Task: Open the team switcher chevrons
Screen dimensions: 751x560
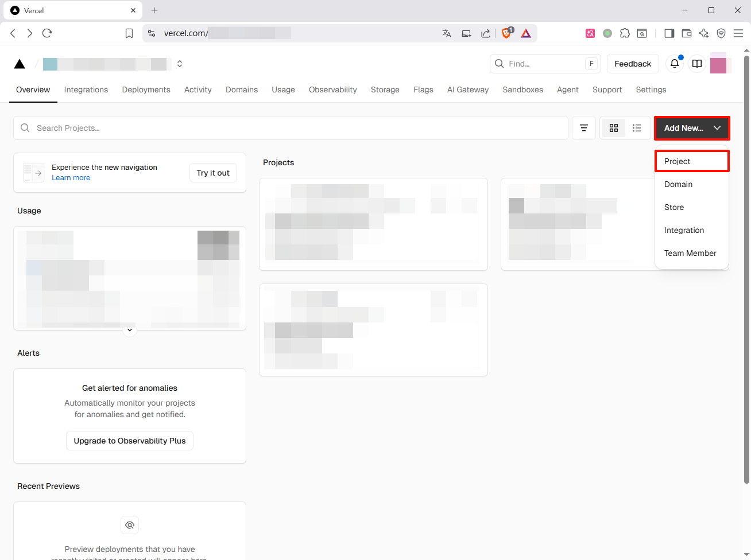Action: (x=180, y=64)
